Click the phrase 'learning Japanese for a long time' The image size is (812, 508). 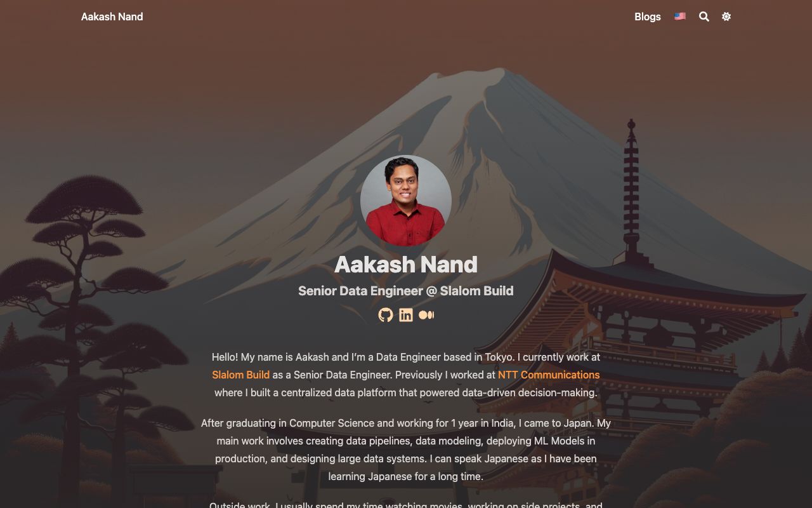(x=406, y=476)
